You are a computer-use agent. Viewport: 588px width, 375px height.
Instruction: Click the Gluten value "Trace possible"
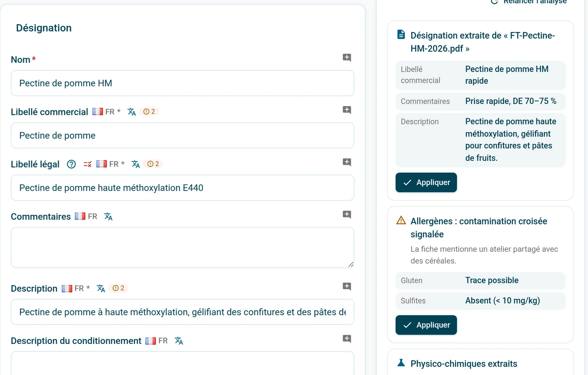pyautogui.click(x=492, y=280)
